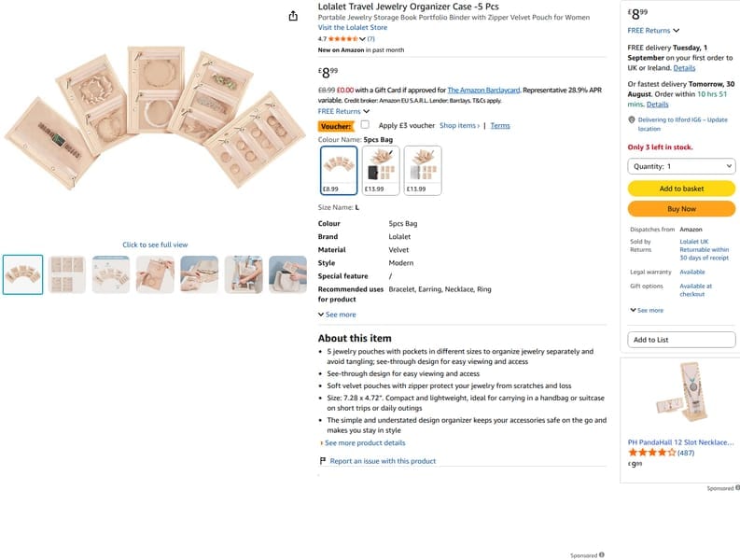Open the Visit the Lolalet Store link

[353, 27]
